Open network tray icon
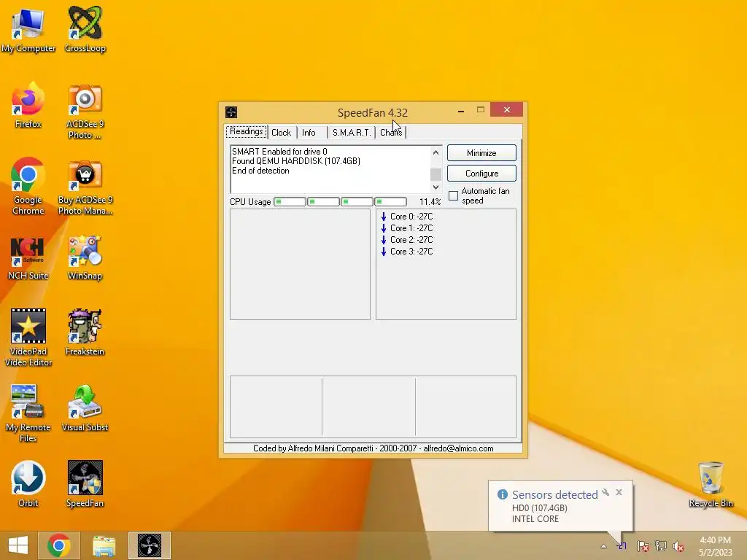The width and height of the screenshot is (747, 560). click(661, 546)
